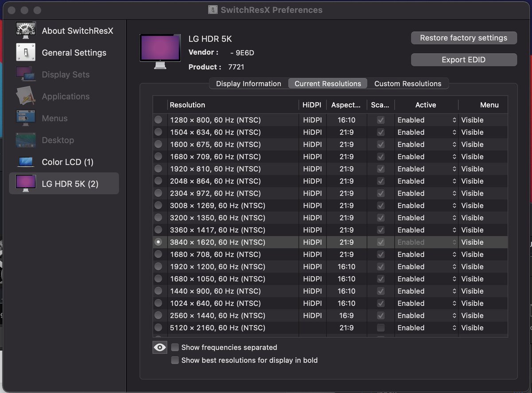This screenshot has width=532, height=393.
Task: Open Enabled dropdown for 1280 × 800 row
Action: pos(426,120)
